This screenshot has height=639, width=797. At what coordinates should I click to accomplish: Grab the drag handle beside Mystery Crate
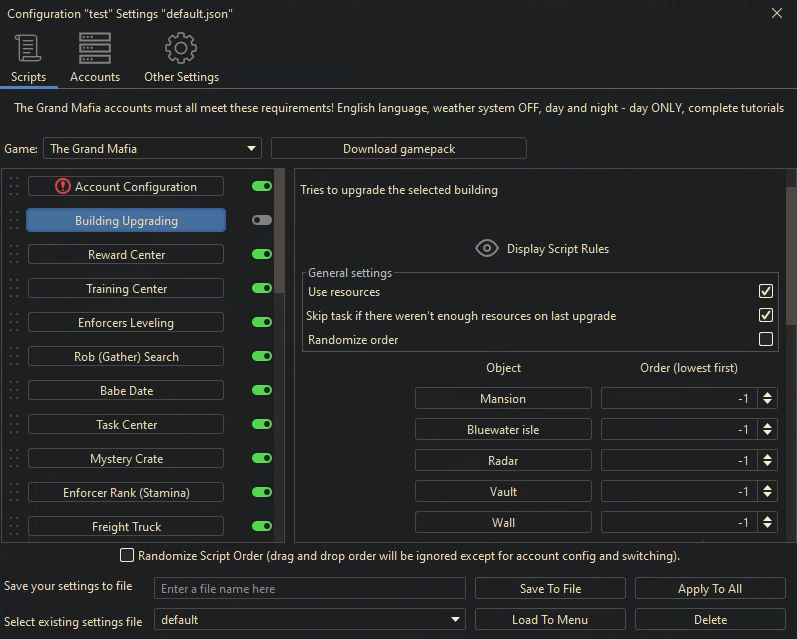pos(14,459)
